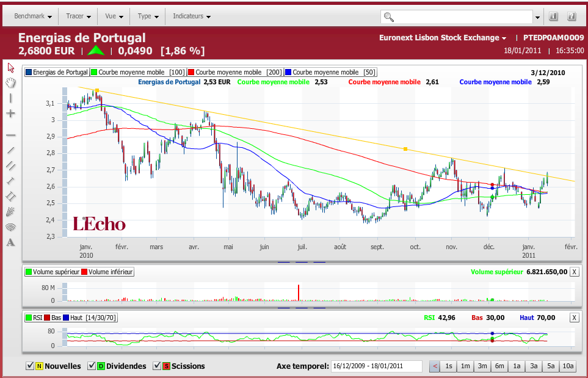588x378 pixels.
Task: Open the Euronext Lisbon Stock Exchange dropdown
Action: (443, 37)
